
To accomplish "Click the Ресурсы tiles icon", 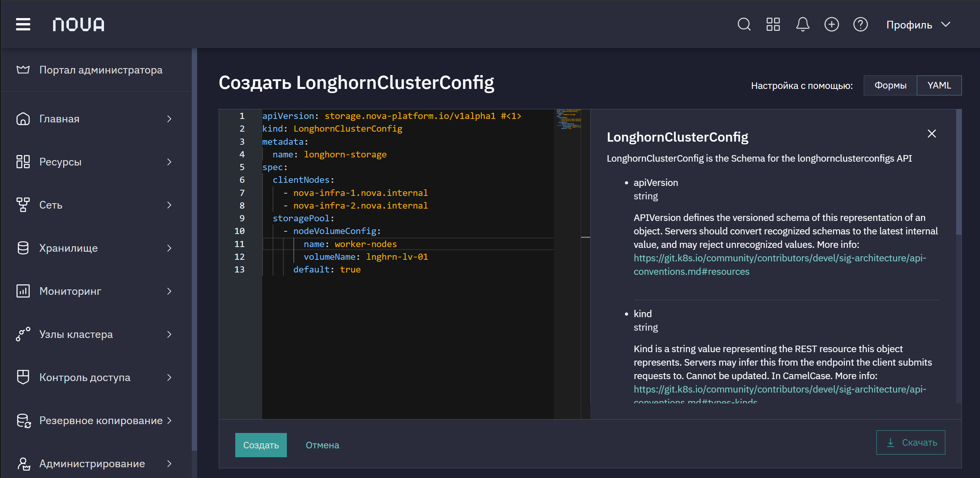I will (23, 162).
